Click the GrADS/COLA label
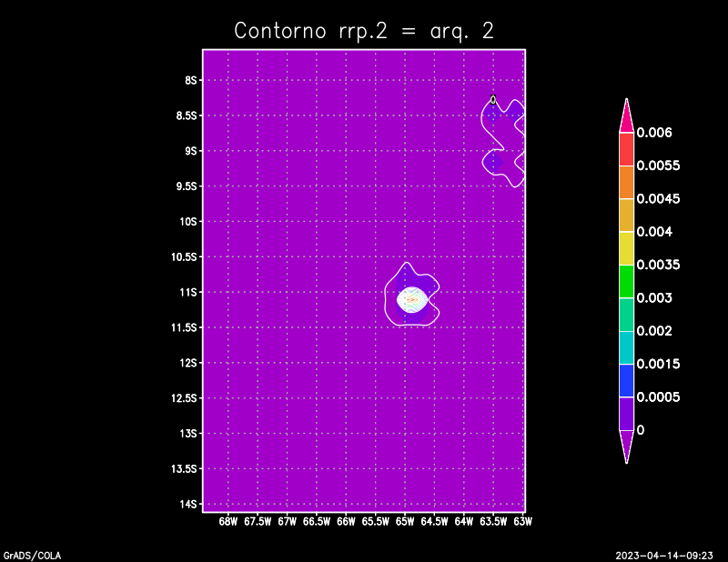 point(27,555)
